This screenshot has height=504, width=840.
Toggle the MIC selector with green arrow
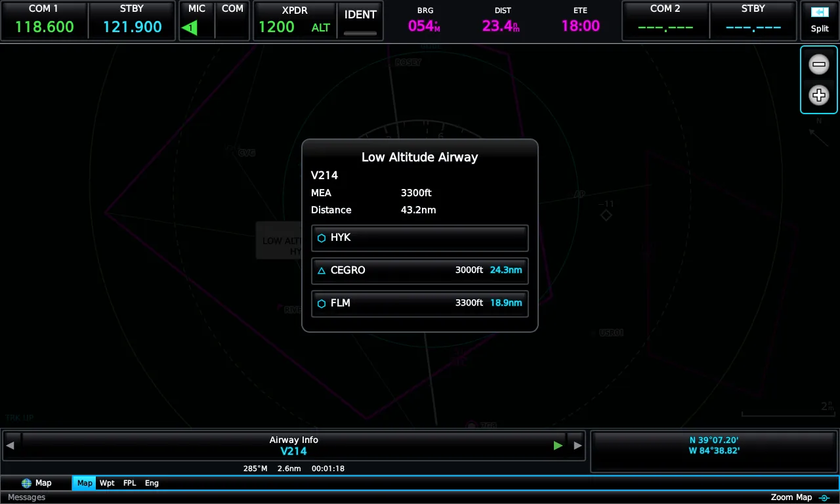click(x=196, y=21)
